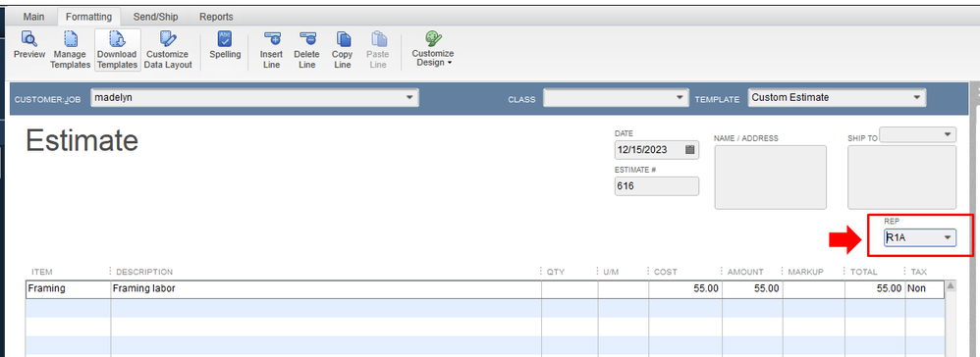Click the ITEM column header
980x357 pixels.
[42, 272]
